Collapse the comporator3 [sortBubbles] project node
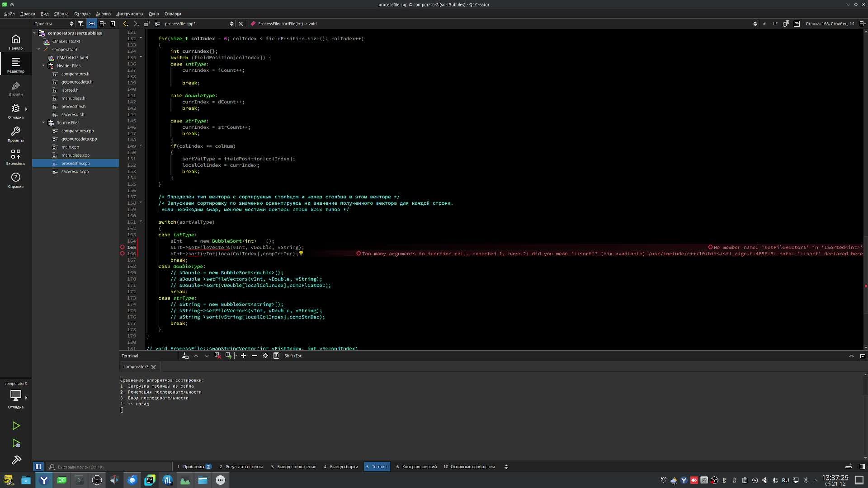The height and width of the screenshot is (488, 868). [34, 33]
